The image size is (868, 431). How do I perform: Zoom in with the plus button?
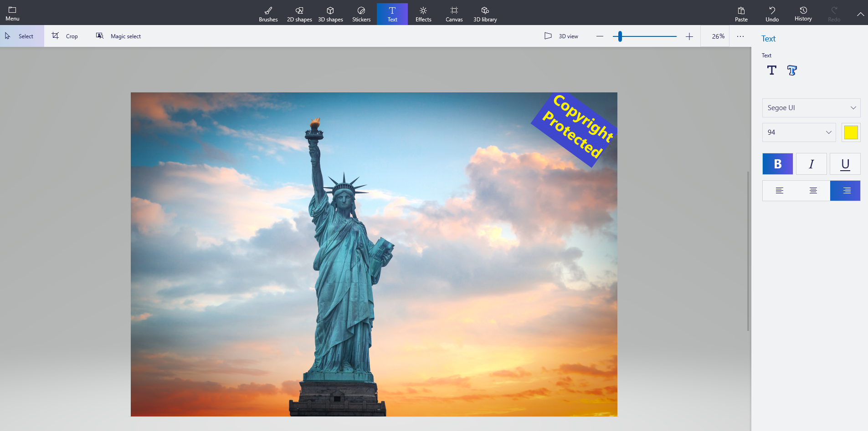point(689,36)
